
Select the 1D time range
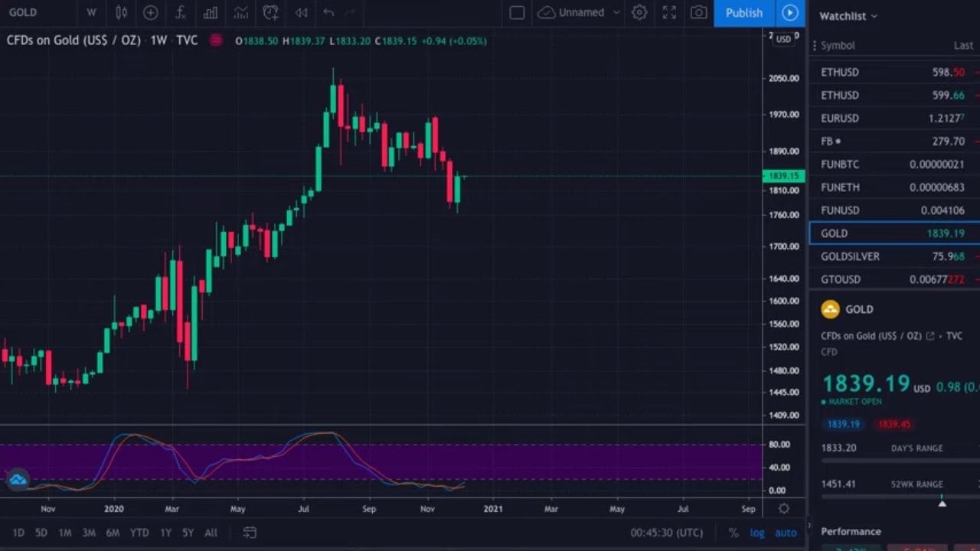coord(18,533)
